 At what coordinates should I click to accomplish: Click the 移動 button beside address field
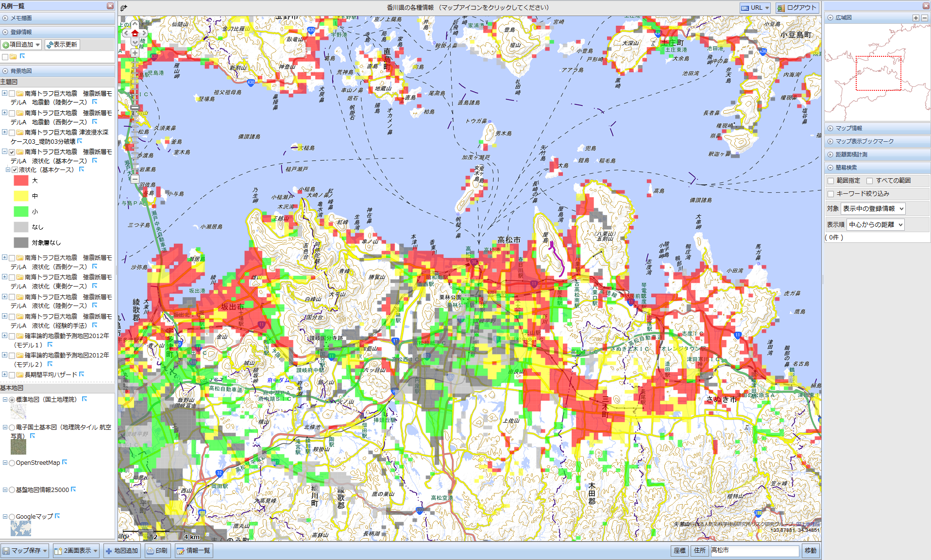tap(810, 551)
